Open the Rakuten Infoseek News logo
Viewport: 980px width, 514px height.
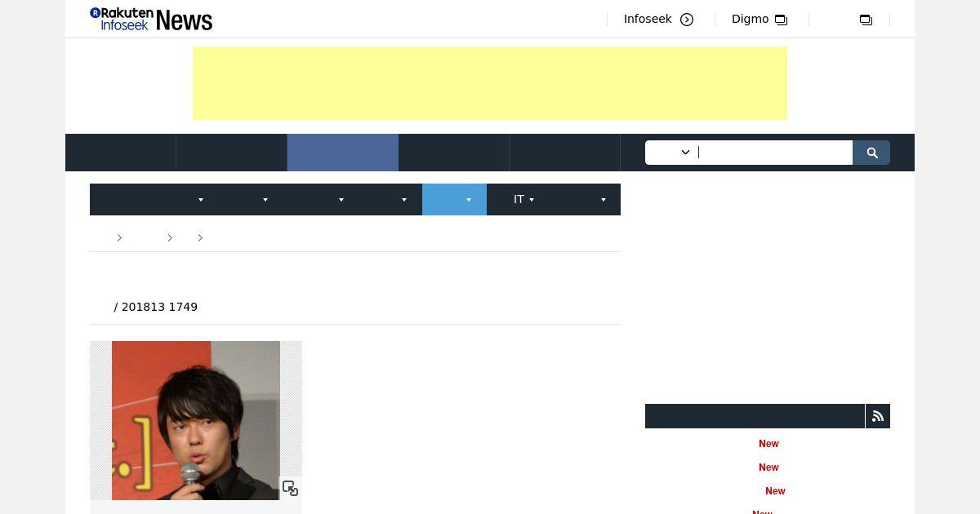[x=151, y=20]
